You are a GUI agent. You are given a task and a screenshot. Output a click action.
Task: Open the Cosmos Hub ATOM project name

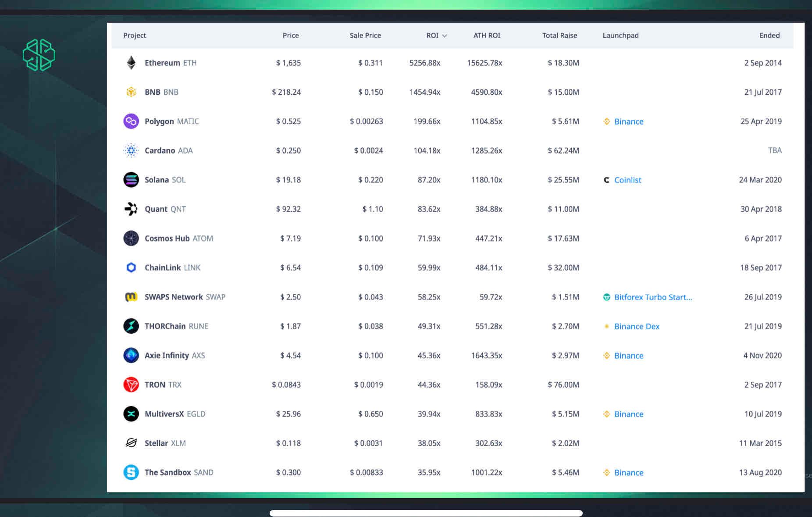click(179, 238)
